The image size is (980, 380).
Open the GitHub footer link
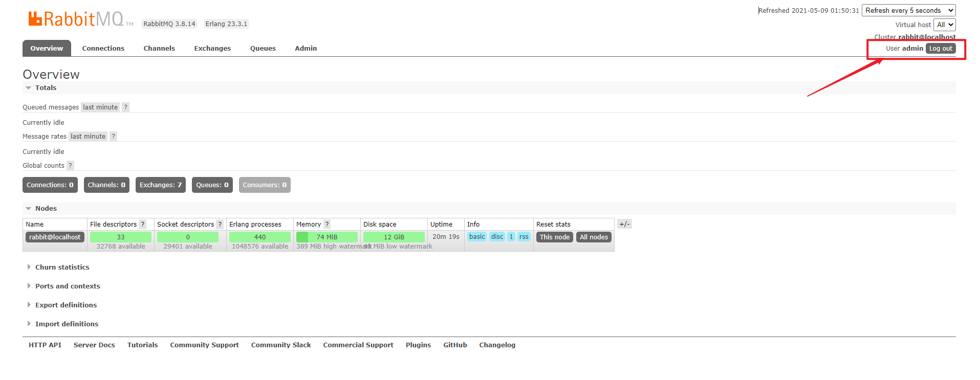point(455,345)
